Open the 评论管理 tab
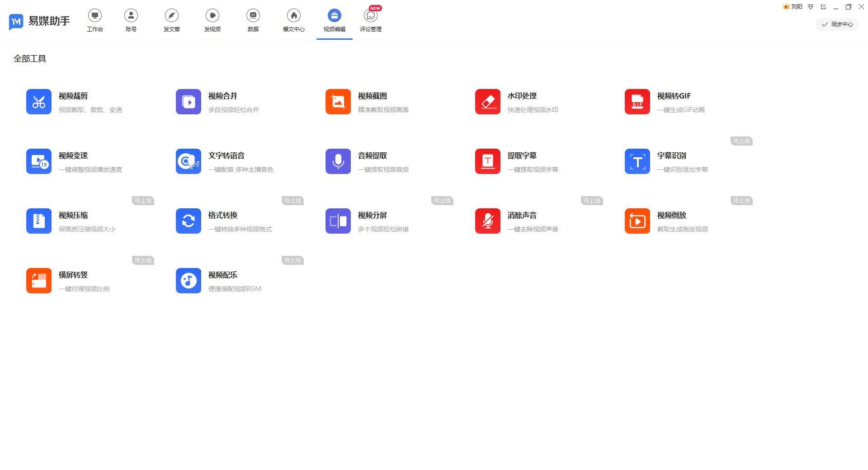 pyautogui.click(x=371, y=20)
